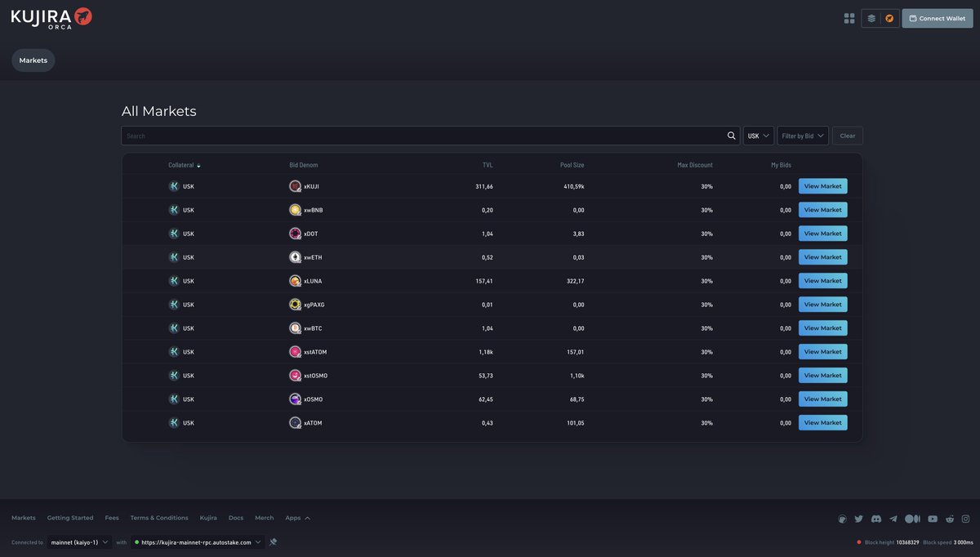View Market for the xwETH row
This screenshot has width=980, height=557.
pos(823,257)
